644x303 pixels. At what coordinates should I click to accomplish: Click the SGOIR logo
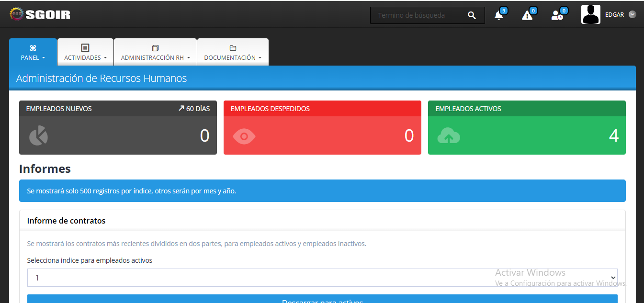[40, 14]
